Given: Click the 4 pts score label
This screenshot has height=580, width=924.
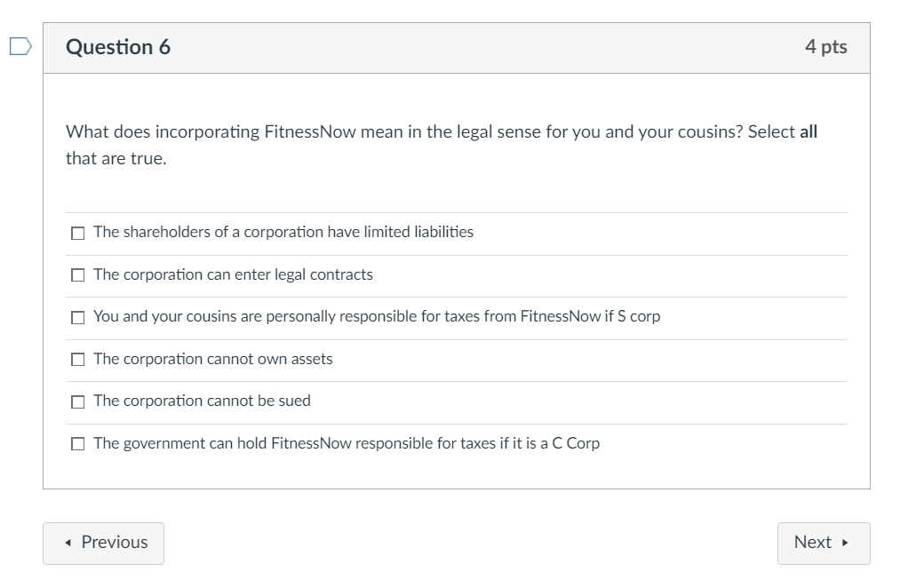Looking at the screenshot, I should click(825, 47).
